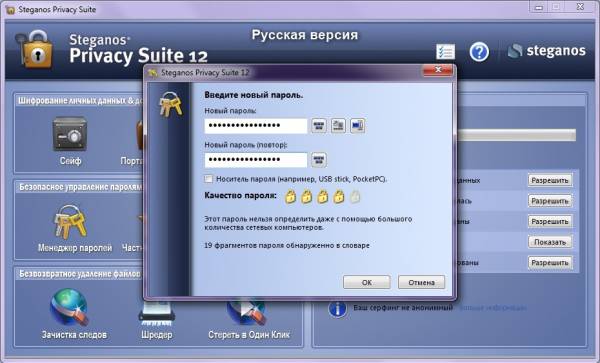Open Менеджер паролей keys icon
Viewport: 600px width, 363px height.
(x=71, y=222)
